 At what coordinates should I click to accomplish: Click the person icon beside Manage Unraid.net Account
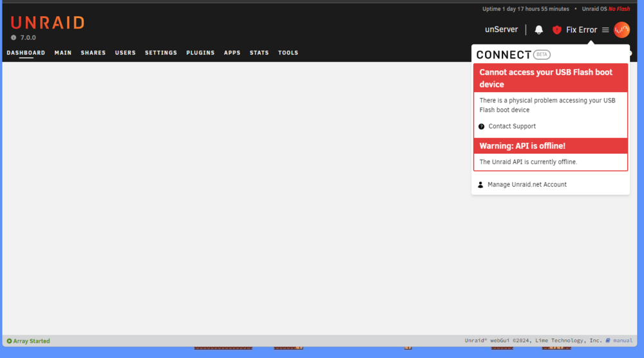click(x=480, y=185)
